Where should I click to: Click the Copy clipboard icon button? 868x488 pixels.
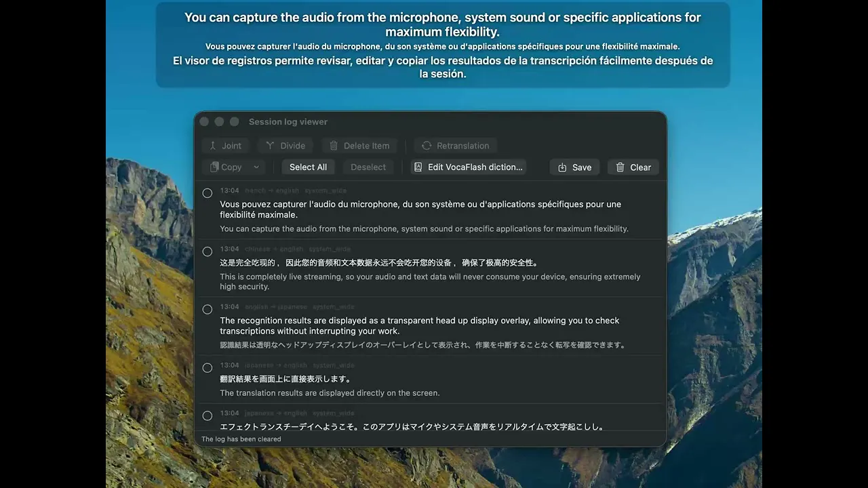tap(226, 167)
